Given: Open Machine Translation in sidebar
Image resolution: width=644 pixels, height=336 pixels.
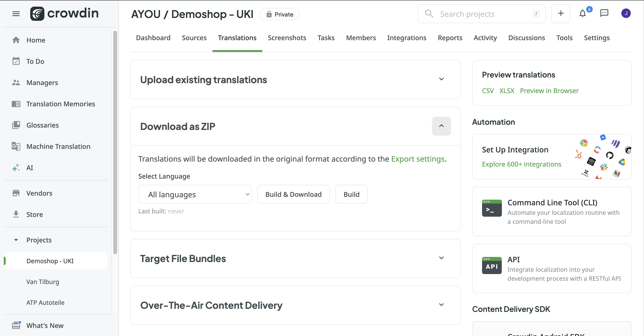Looking at the screenshot, I should coord(58,146).
